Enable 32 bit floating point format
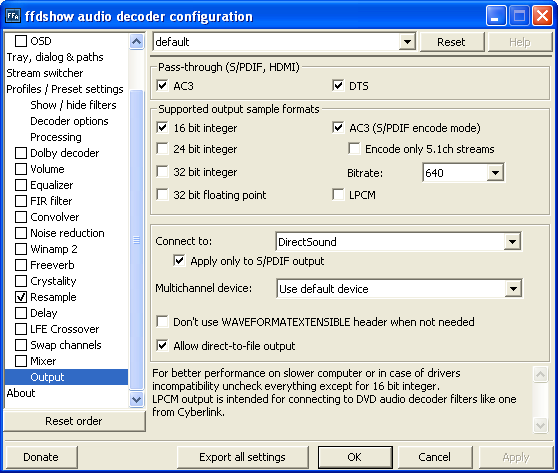Viewport: 558px width, 473px height. [162, 195]
